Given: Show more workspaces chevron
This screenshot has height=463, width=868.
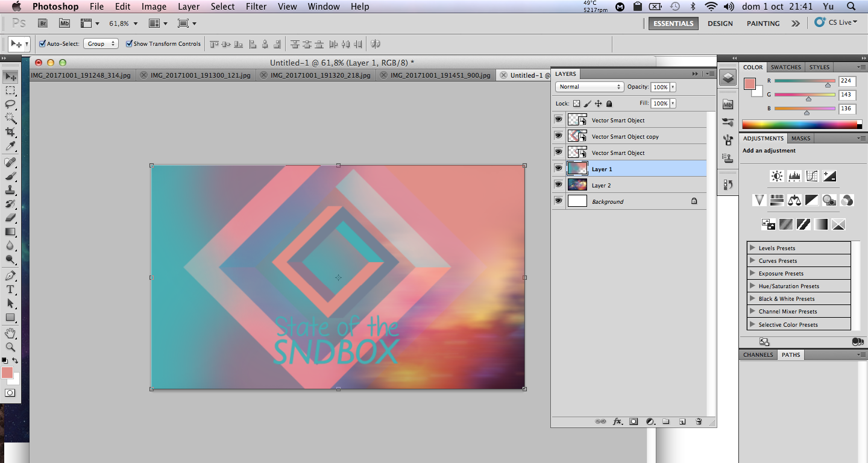Looking at the screenshot, I should coord(796,24).
